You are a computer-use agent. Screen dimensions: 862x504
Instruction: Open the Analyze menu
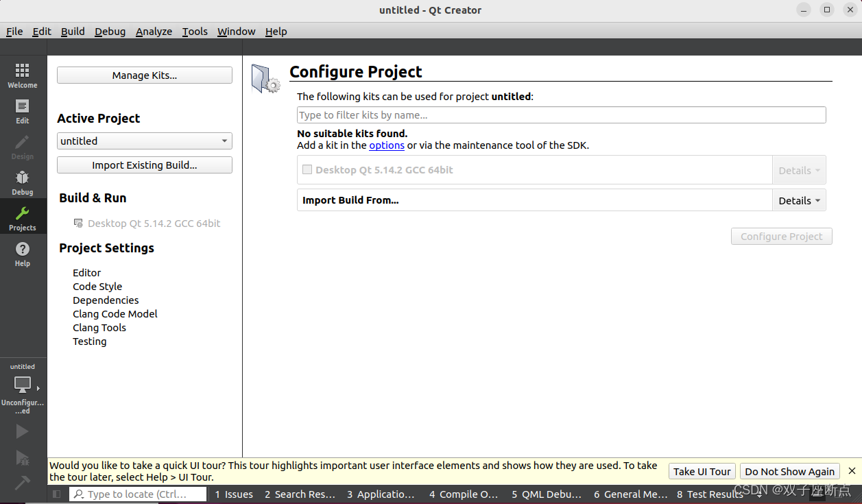tap(154, 32)
